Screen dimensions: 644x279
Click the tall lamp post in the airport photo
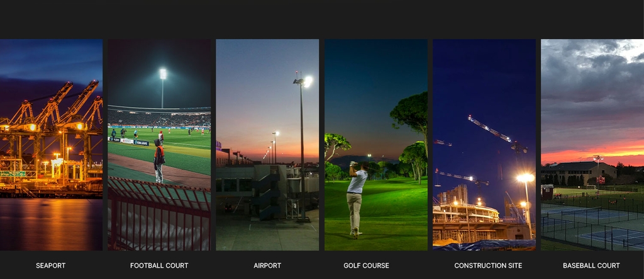tap(303, 148)
